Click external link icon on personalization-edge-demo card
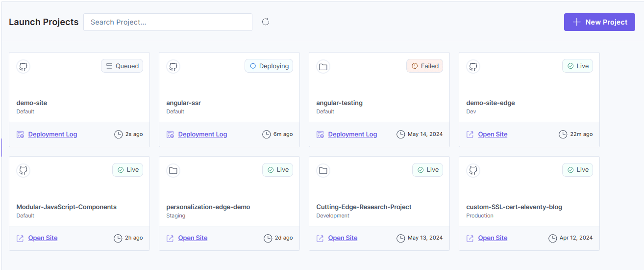644x270 pixels. tap(170, 238)
